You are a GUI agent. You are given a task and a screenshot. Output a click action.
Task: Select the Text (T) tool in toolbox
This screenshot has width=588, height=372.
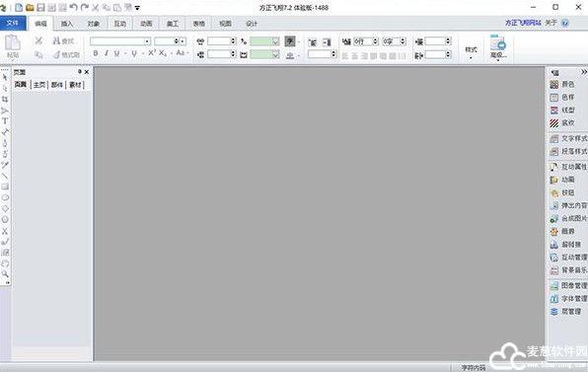click(5, 121)
